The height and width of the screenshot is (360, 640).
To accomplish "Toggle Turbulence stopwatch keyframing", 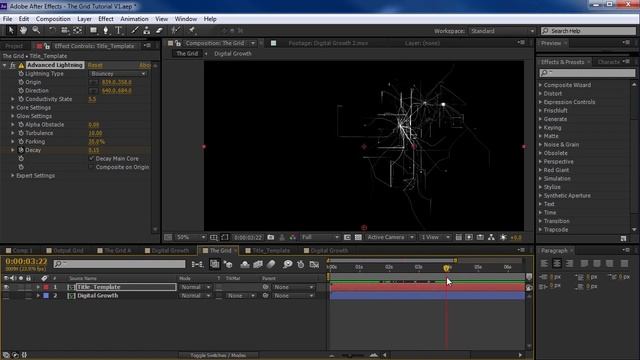I will 21,133.
